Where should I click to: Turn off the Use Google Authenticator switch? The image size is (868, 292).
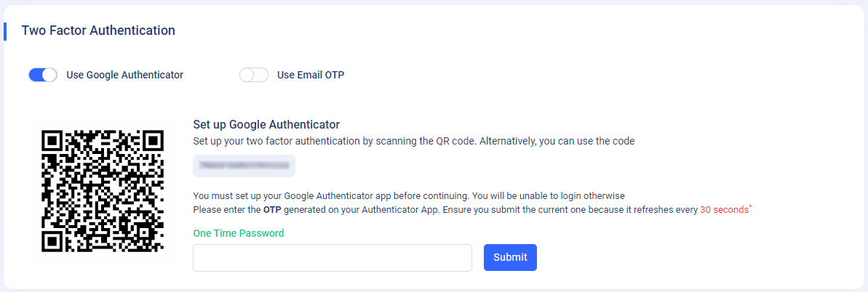point(43,76)
